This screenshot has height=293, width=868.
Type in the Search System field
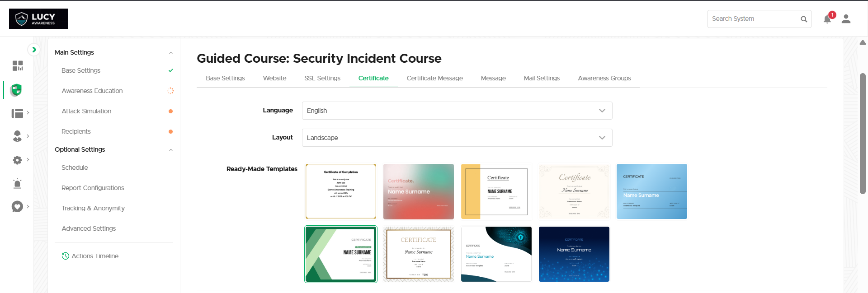[x=753, y=19]
